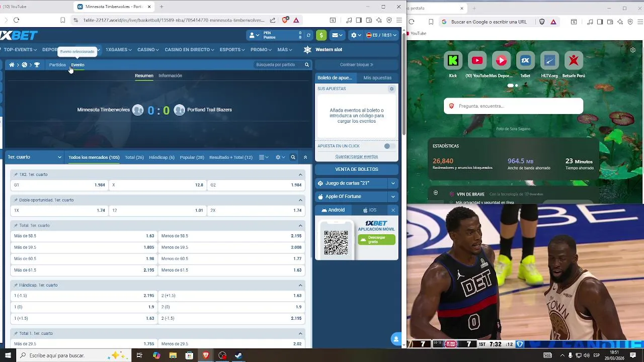The width and height of the screenshot is (644, 362).
Task: Select G1 odds 1.984 in 1X2
Action: [59, 185]
